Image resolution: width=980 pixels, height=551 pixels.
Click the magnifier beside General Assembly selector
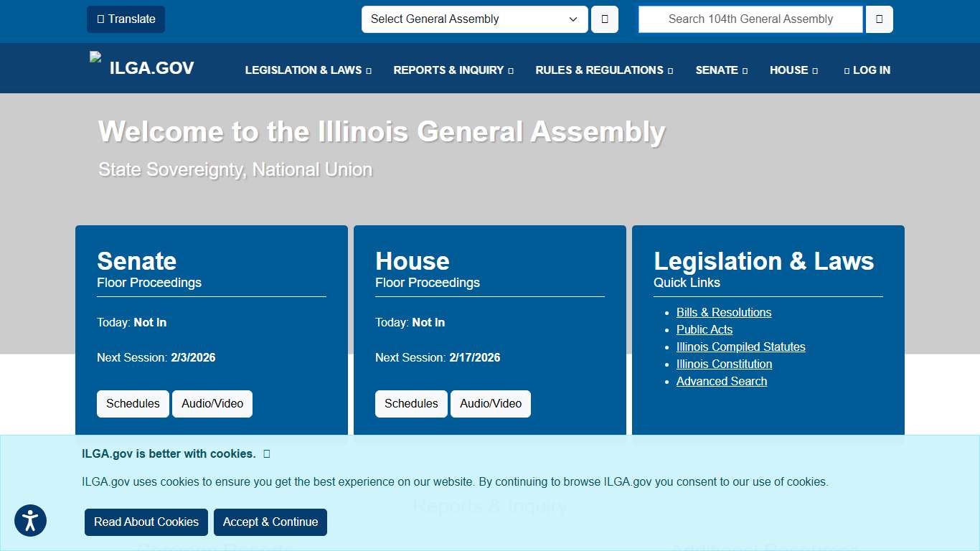pyautogui.click(x=604, y=19)
